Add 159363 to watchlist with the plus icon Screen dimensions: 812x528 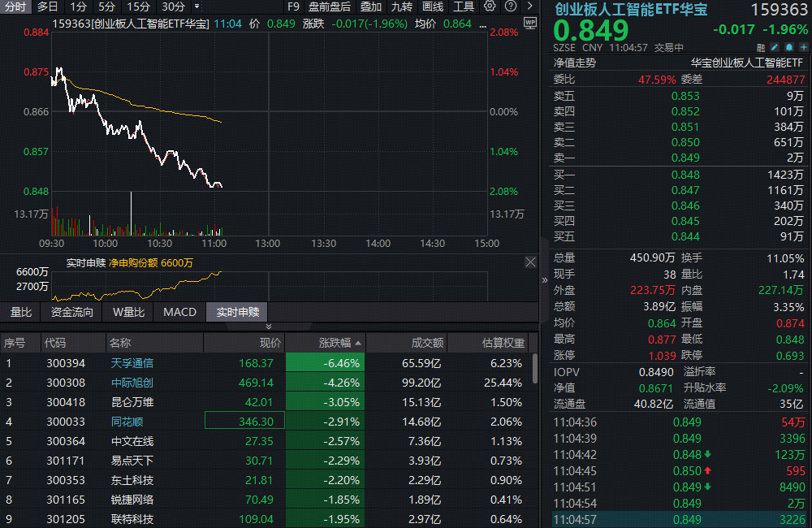802,47
